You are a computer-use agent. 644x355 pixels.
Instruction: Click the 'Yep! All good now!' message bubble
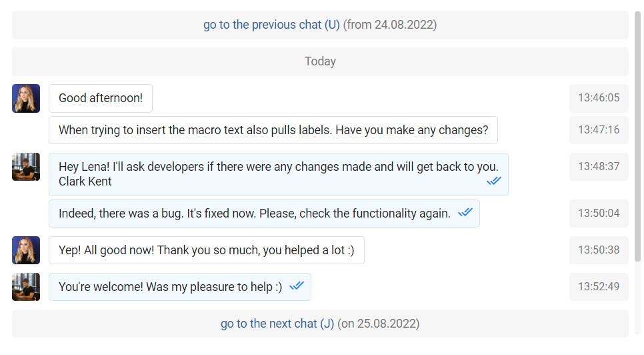(207, 250)
